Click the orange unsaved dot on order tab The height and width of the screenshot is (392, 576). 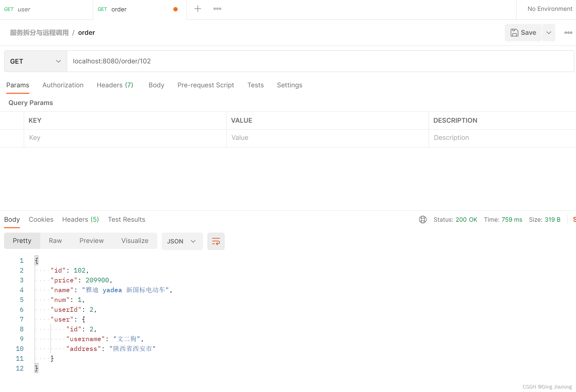[175, 9]
